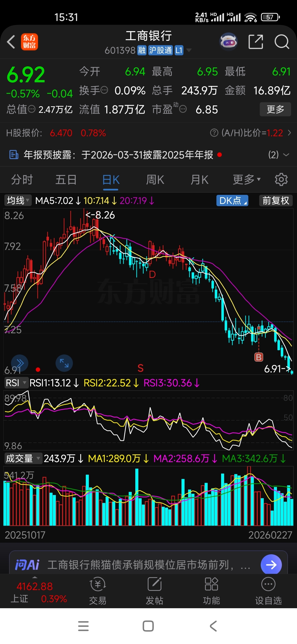Tap the double-chevron scroll chart button
The width and height of the screenshot is (297, 644).
pos(20,363)
